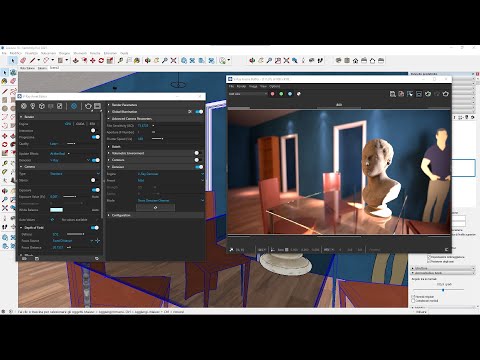This screenshot has width=480, height=360.
Task: Toggle Progressive rendering switch
Action: 96,137
